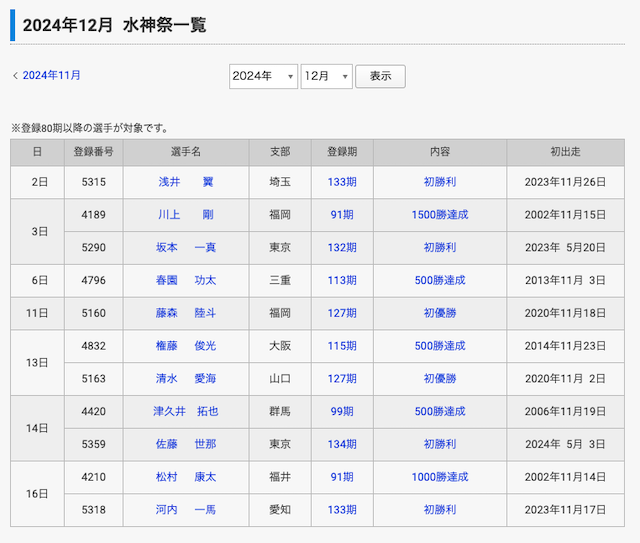This screenshot has width=640, height=543.
Task: Select the 愛知 branch cell
Action: pos(280,510)
